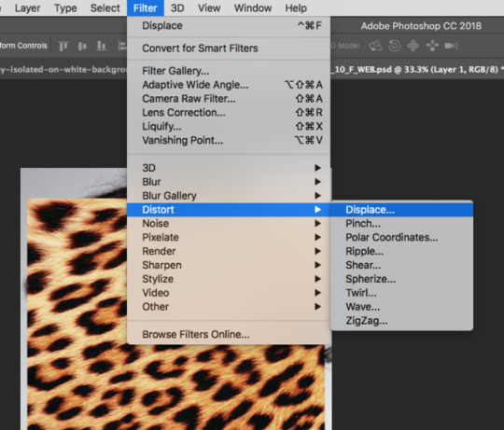
Task: Choose Convert for Smart Filters
Action: pyautogui.click(x=229, y=49)
